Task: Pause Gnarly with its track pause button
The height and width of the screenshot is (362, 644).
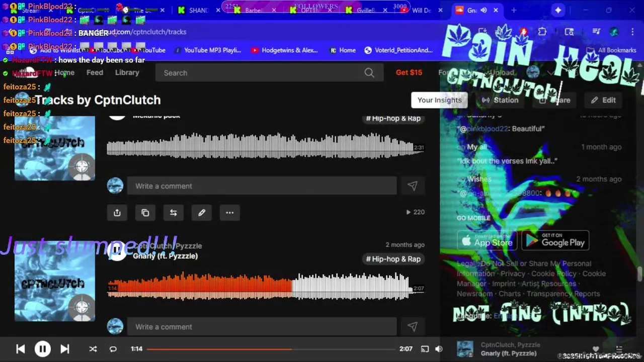Action: [x=117, y=250]
